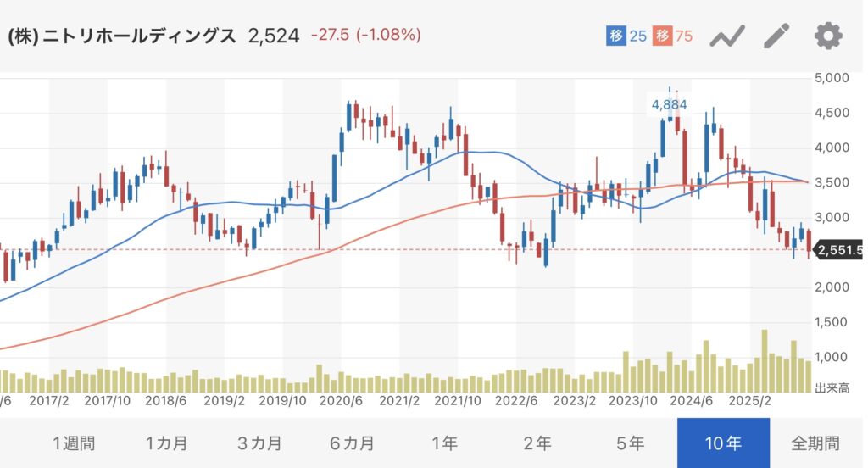This screenshot has height=468, width=868.
Task: Toggle the blue 25 moving average badge
Action: point(626,36)
